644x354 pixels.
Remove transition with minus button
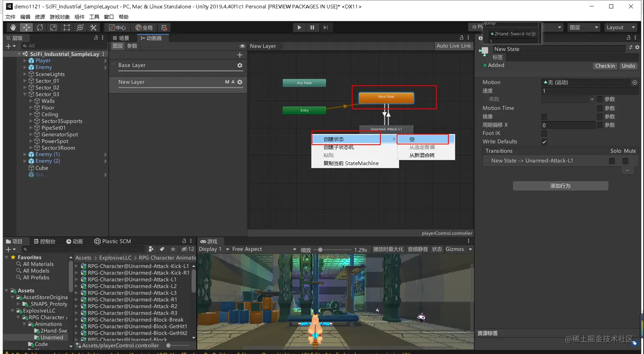click(627, 170)
